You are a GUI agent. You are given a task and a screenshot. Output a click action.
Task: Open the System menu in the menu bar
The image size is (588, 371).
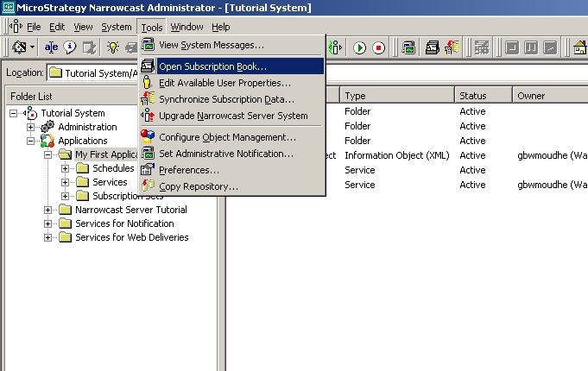coord(117,27)
